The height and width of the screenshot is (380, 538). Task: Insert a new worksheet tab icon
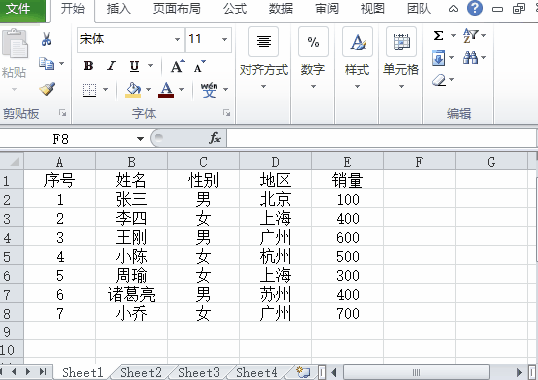[303, 372]
